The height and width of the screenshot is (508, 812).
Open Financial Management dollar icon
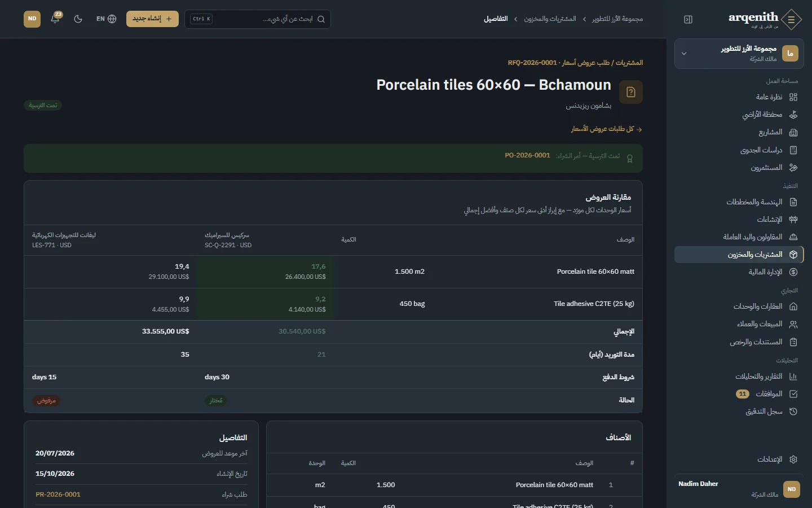[x=793, y=272]
